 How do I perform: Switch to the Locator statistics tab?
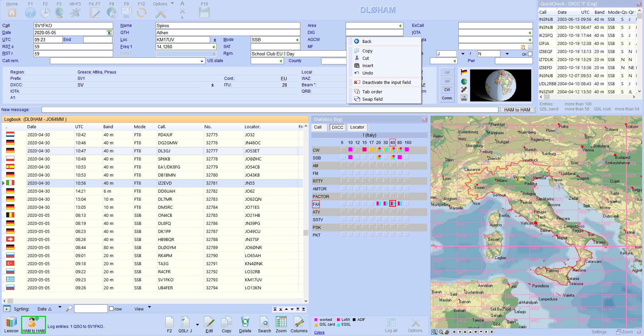click(357, 127)
